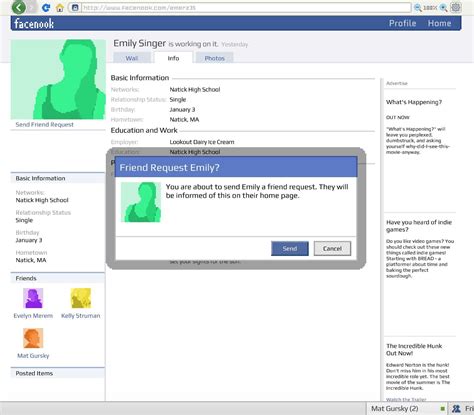Click the friends chat icon in bottom bar

456,408
